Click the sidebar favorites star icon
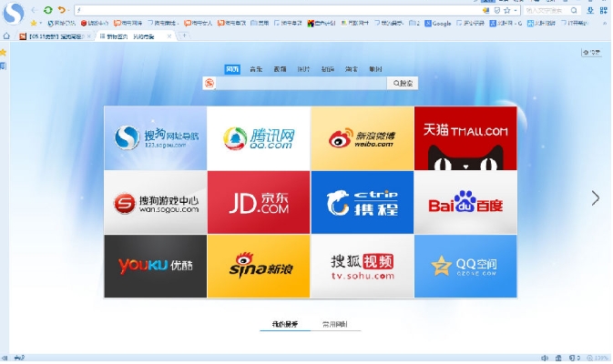Screen dimensions: 613x364 [3, 53]
